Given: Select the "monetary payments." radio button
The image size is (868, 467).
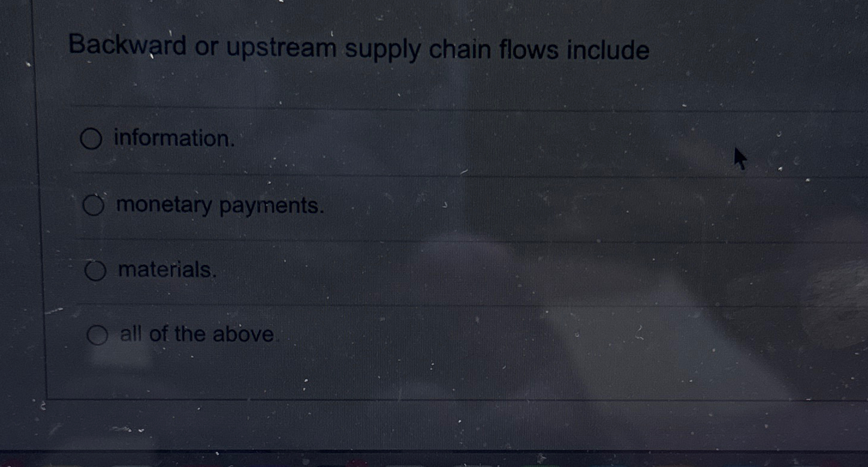Looking at the screenshot, I should pyautogui.click(x=94, y=206).
